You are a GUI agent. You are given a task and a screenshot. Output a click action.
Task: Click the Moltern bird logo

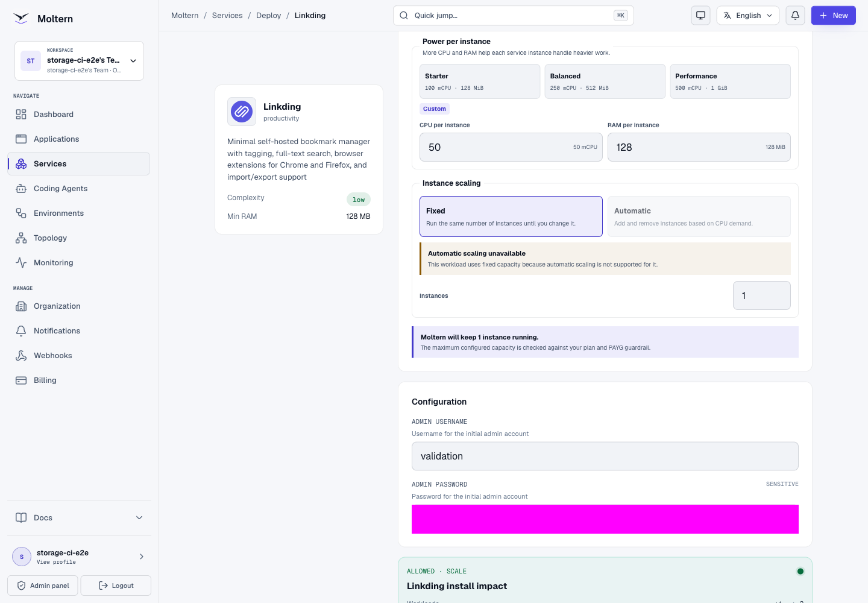click(21, 19)
